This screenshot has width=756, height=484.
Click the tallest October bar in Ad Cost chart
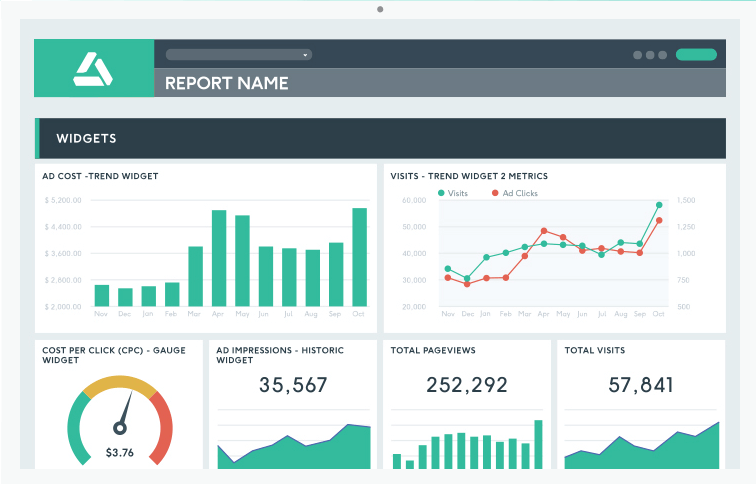pyautogui.click(x=359, y=256)
